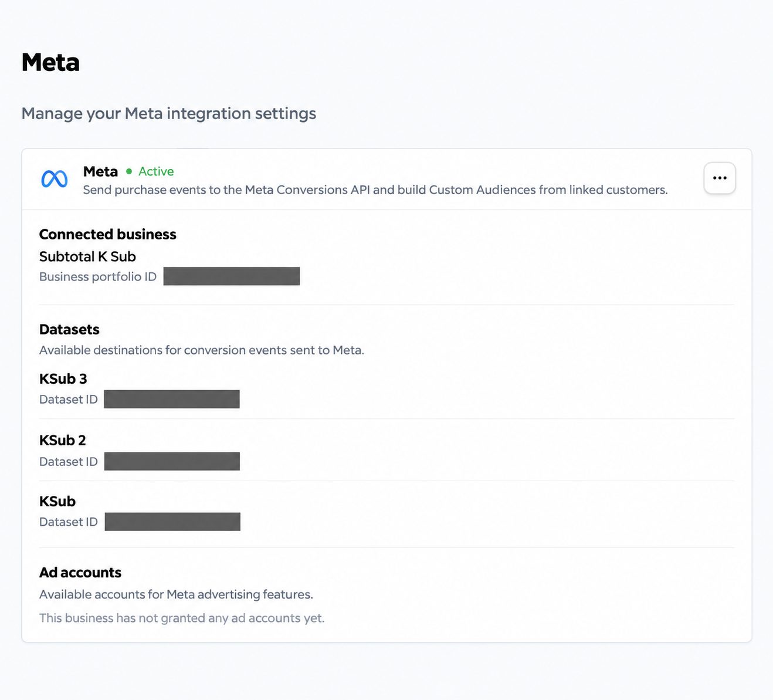Click the redacted Dataset ID for KSub
The width and height of the screenshot is (773, 700).
pos(172,522)
